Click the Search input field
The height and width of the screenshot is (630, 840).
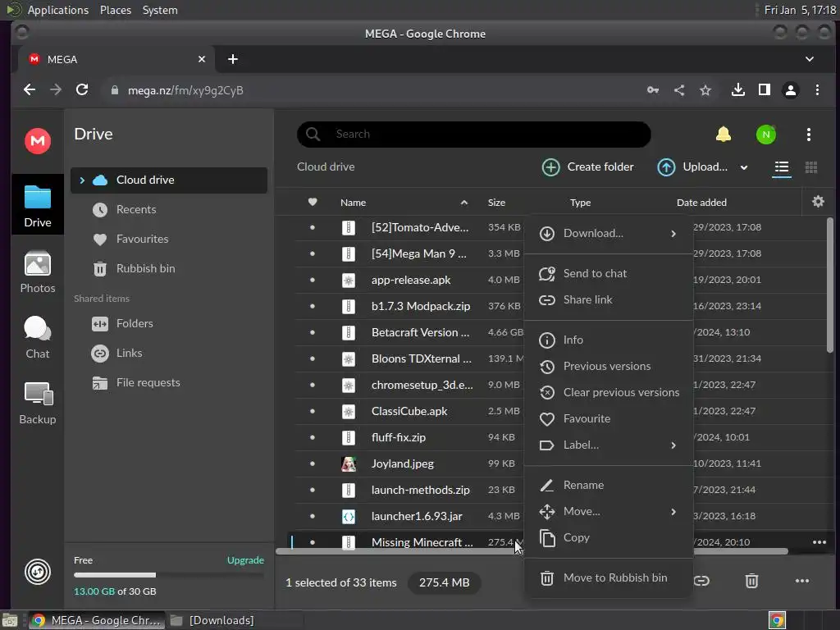pos(474,134)
